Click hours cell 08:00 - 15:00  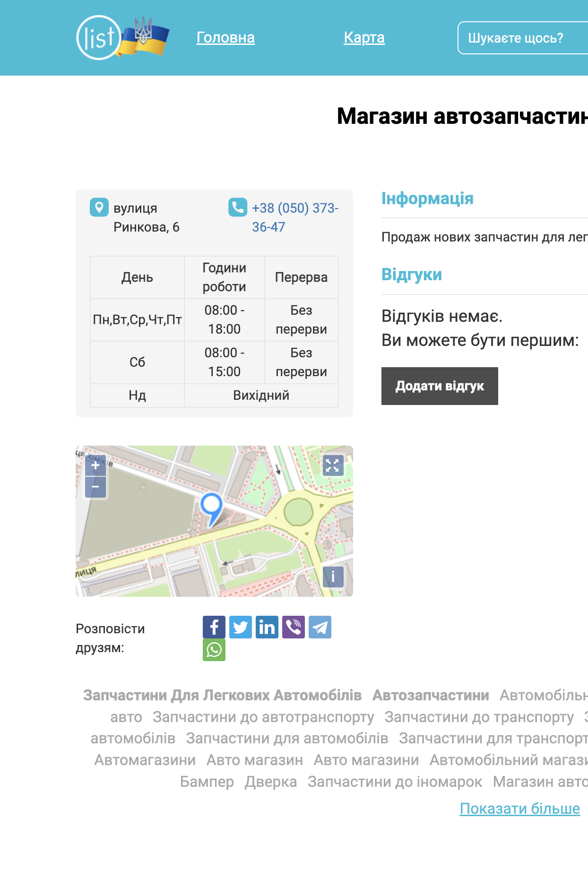[x=225, y=362]
